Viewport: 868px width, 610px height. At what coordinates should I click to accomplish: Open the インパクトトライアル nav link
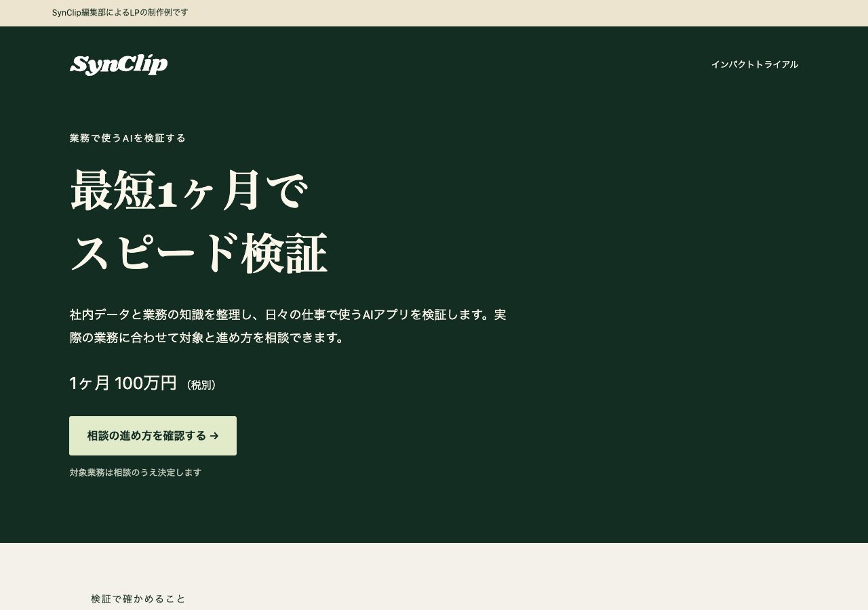[754, 64]
